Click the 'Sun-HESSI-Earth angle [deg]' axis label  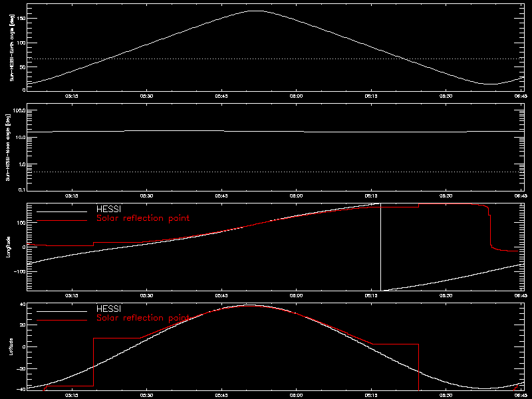(12, 47)
